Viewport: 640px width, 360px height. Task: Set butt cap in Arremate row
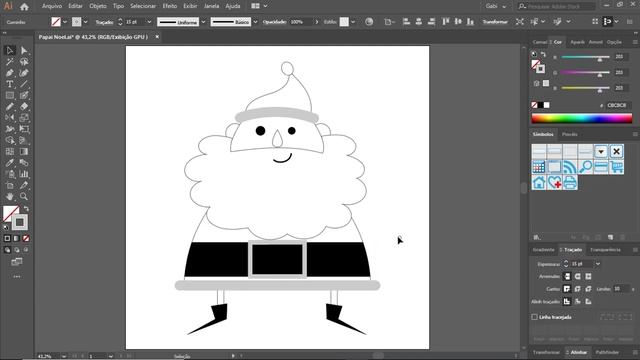(x=567, y=276)
